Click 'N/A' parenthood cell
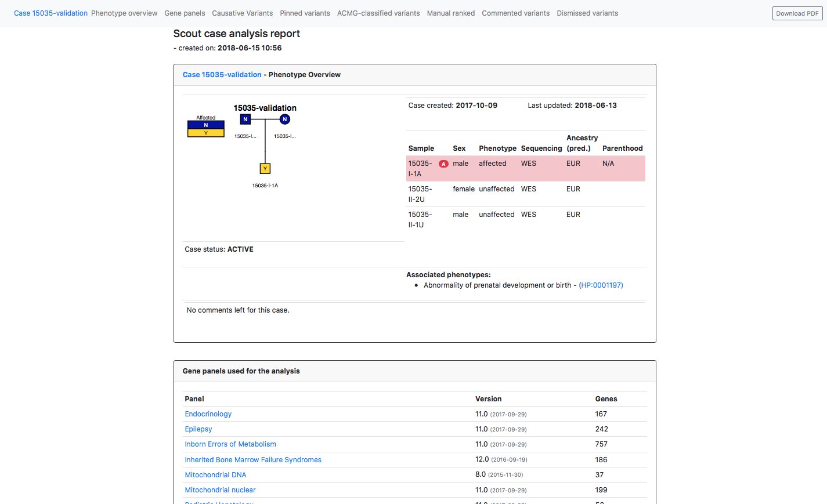This screenshot has width=827, height=504. (x=608, y=164)
